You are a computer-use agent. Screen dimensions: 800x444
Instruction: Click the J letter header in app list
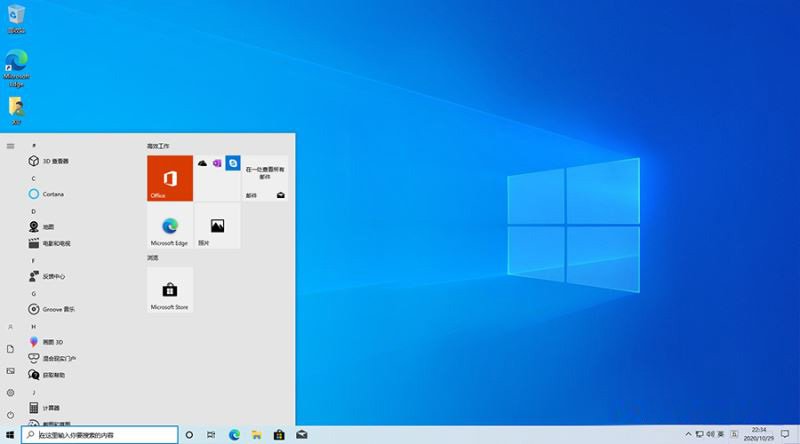[34, 392]
